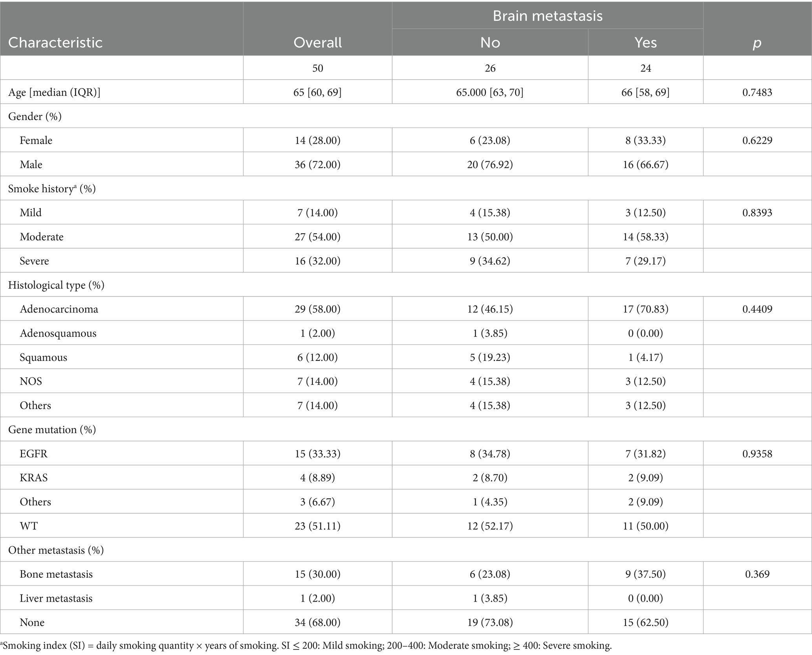The image size is (812, 655).
Task: Select the Squamous row label
Action: (43, 357)
